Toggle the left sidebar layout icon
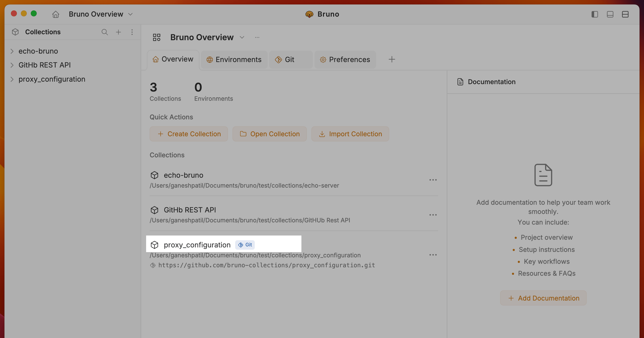 click(x=595, y=14)
